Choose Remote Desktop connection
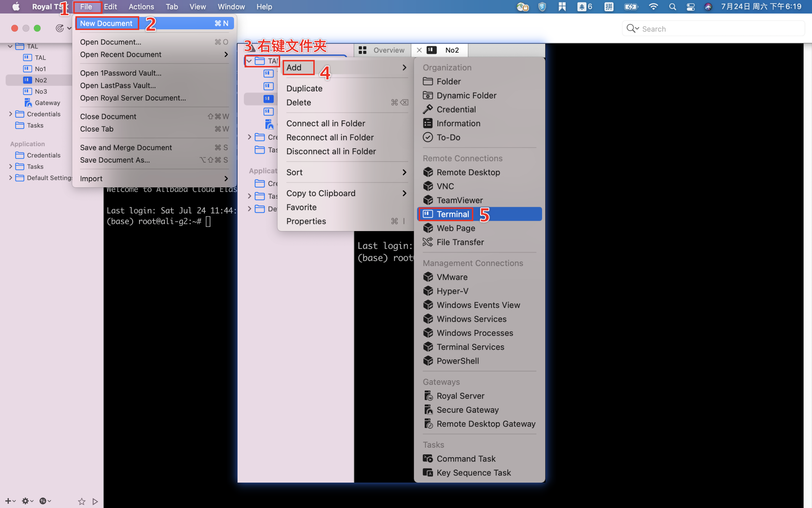Image resolution: width=812 pixels, height=508 pixels. pos(479,172)
